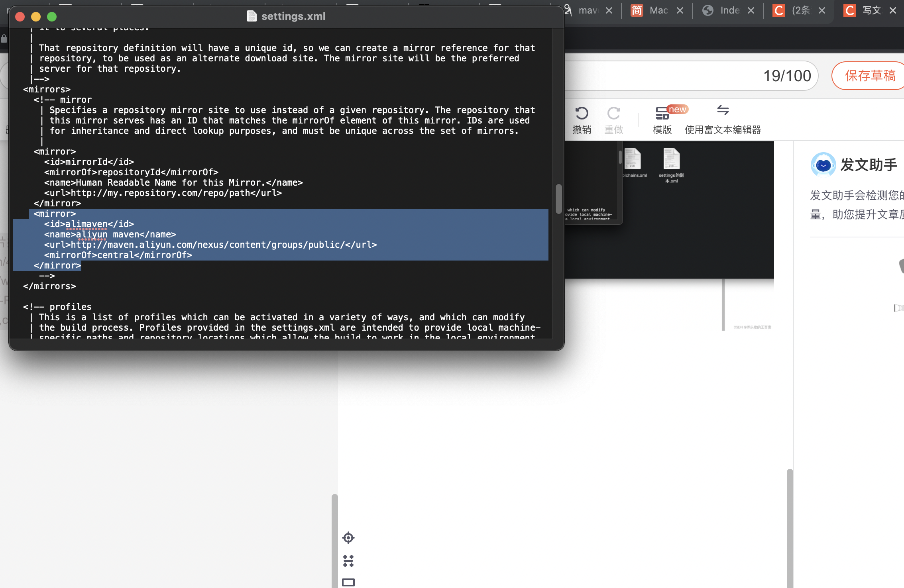Image resolution: width=904 pixels, height=588 pixels.
Task: Open the 'mav' browser tab
Action: [588, 10]
